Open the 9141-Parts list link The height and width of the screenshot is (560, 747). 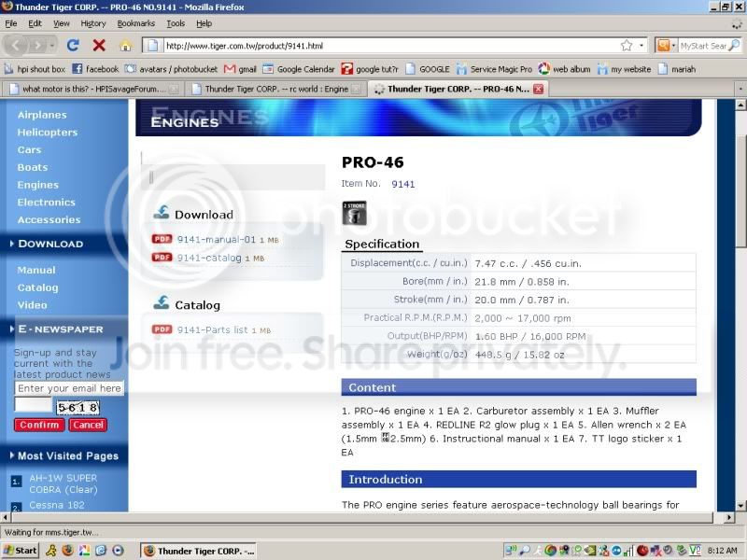coord(213,329)
